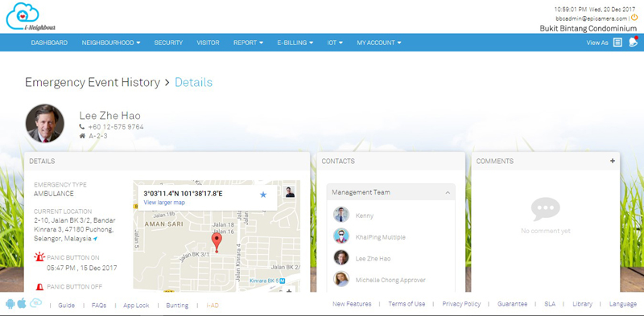The height and width of the screenshot is (316, 644).
Task: Click the Android app icon in the footer
Action: coord(10,304)
